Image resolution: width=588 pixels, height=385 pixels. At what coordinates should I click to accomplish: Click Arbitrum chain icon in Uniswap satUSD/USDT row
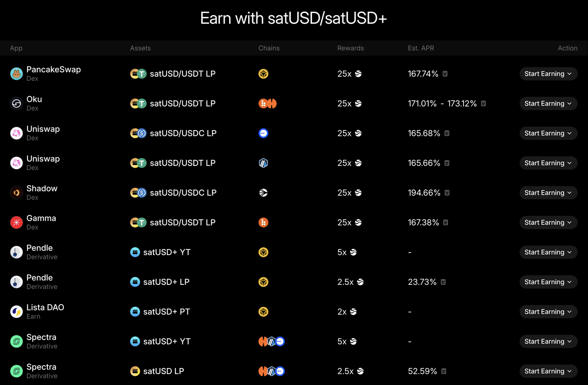(263, 163)
